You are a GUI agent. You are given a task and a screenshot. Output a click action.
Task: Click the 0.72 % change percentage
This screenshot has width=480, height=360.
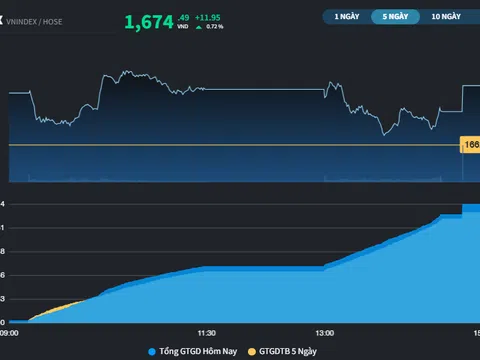[215, 27]
